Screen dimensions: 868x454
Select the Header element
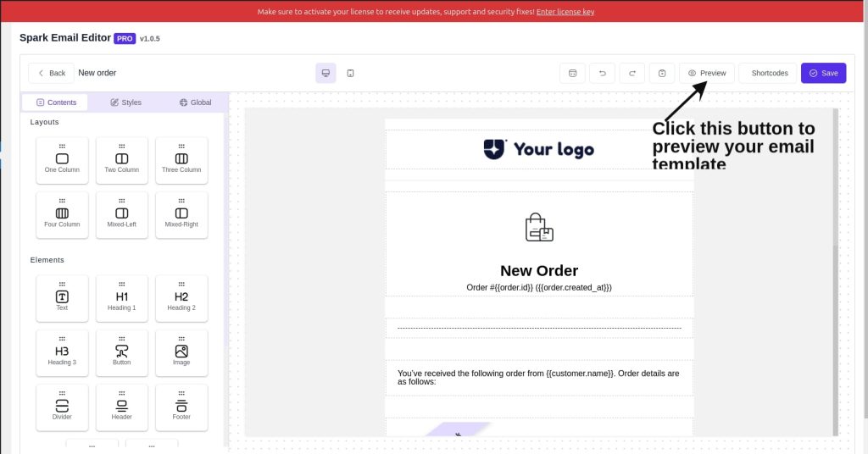click(122, 407)
